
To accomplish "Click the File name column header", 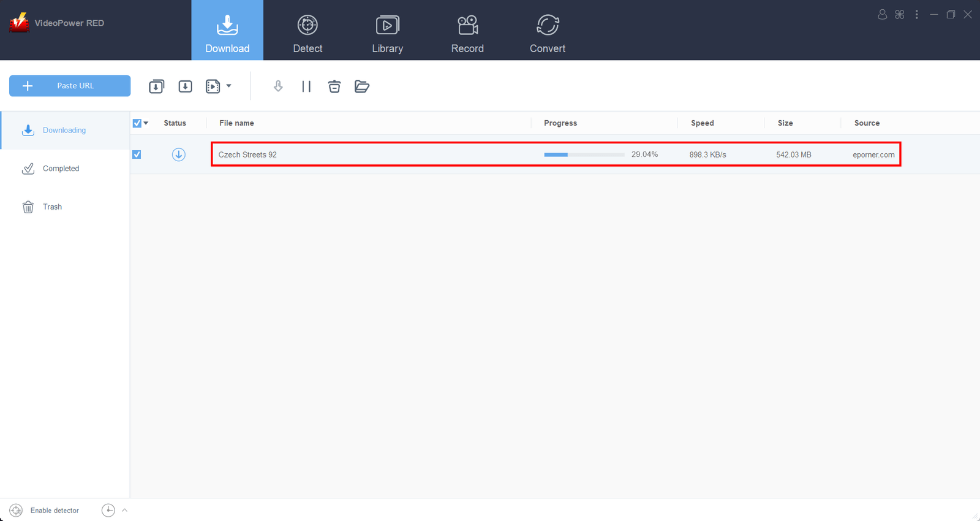I will click(x=236, y=123).
